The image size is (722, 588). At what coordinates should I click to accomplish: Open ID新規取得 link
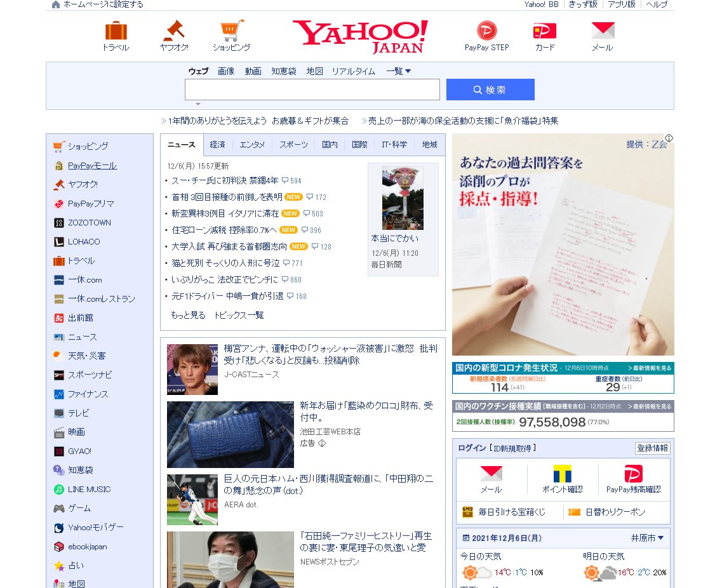pyautogui.click(x=512, y=448)
